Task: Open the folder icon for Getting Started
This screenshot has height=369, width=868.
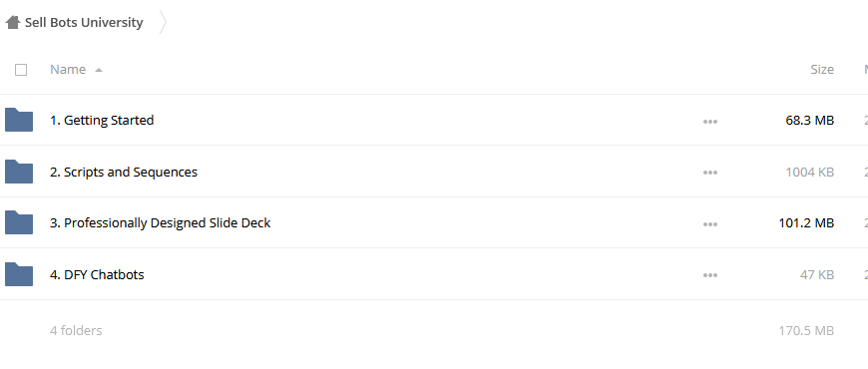Action: coord(19,120)
